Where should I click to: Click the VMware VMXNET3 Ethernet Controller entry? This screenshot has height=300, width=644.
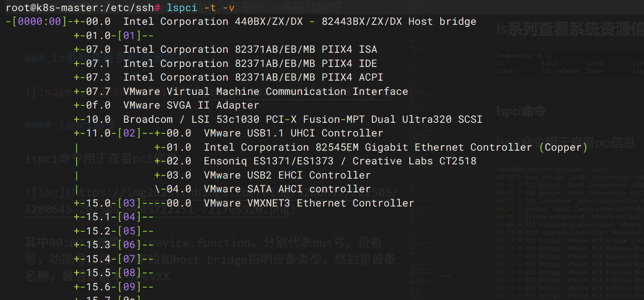tap(309, 203)
